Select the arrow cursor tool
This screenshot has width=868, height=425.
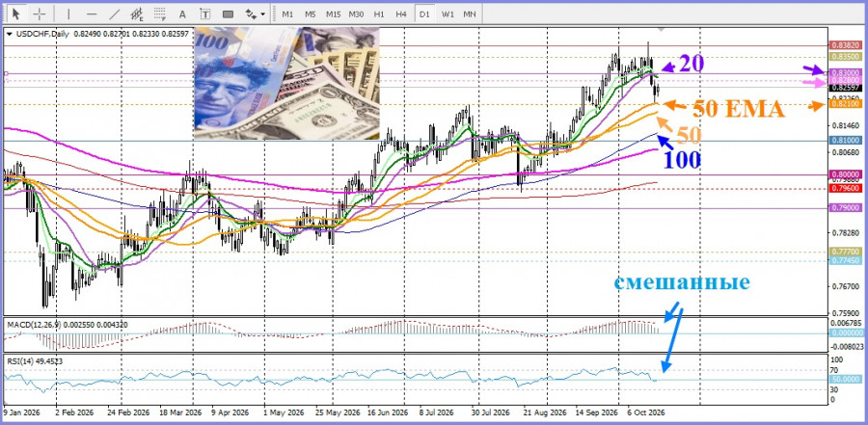point(15,13)
